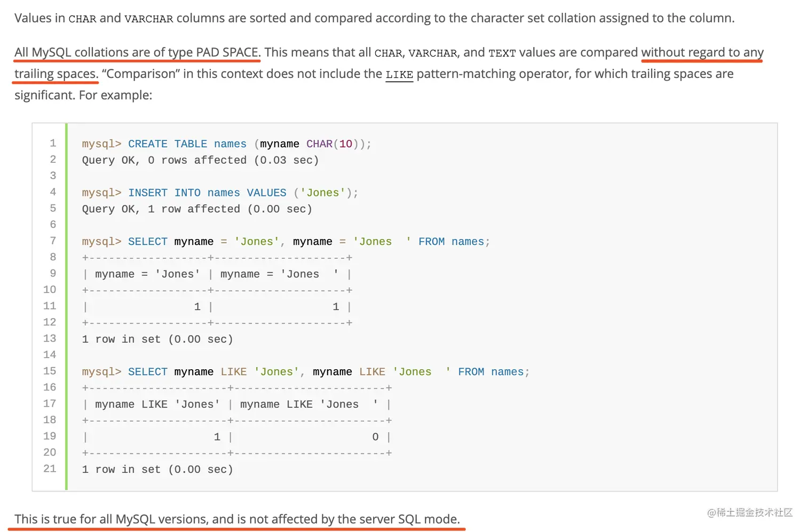Click the monospace TEXT type name in paragraph two
The width and height of the screenshot is (807, 532).
click(502, 53)
